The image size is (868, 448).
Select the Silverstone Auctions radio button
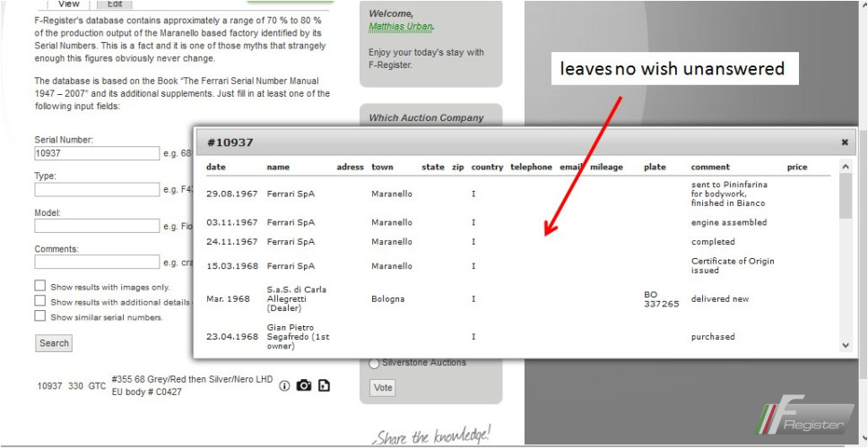click(374, 364)
